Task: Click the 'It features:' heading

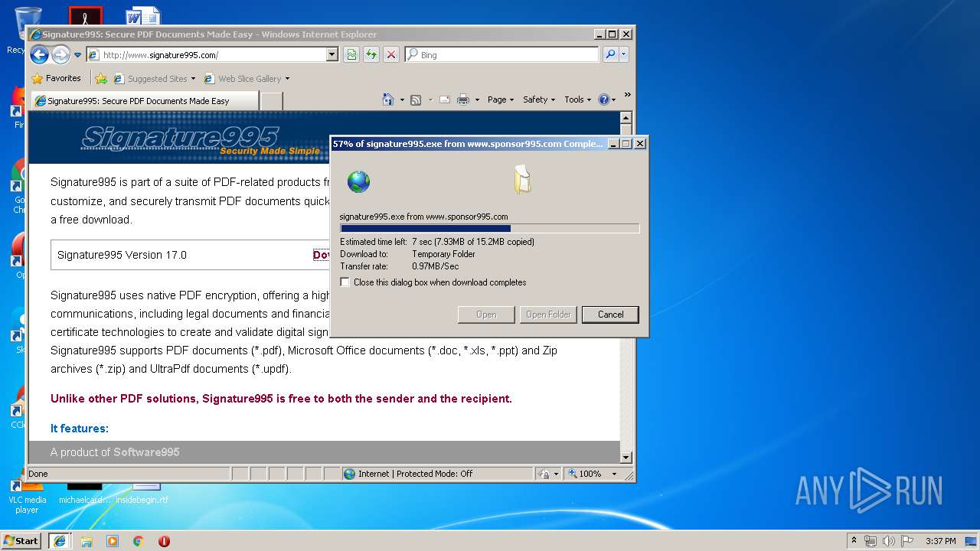Action: coord(80,429)
